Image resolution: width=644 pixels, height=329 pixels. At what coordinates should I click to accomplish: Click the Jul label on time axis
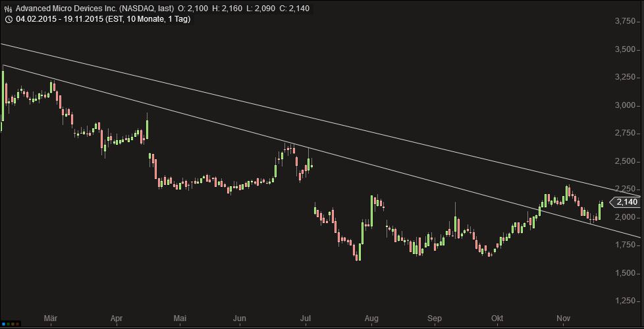pos(306,318)
